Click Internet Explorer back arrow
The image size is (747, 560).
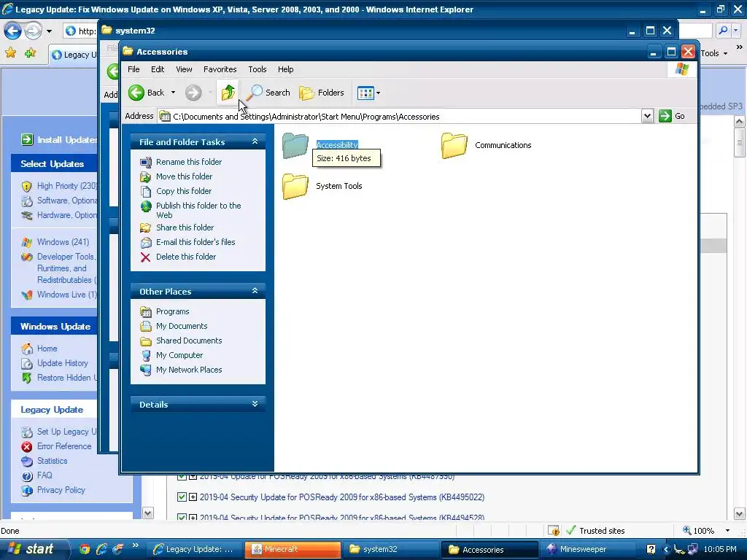[13, 31]
